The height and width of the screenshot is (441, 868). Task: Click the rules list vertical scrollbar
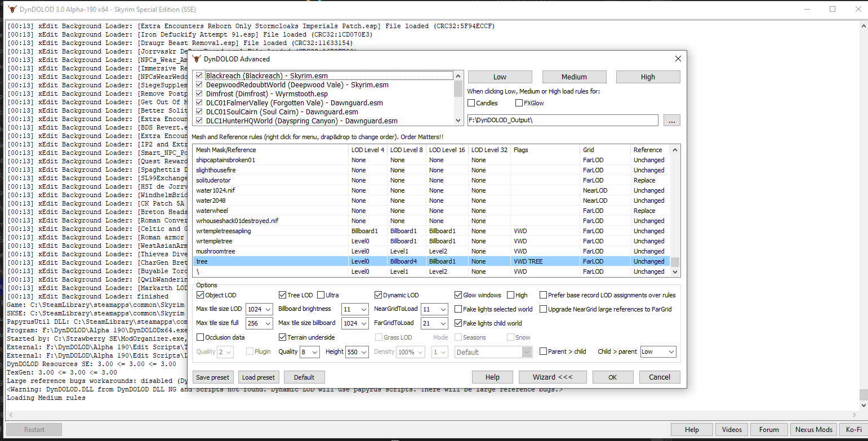pos(675,214)
